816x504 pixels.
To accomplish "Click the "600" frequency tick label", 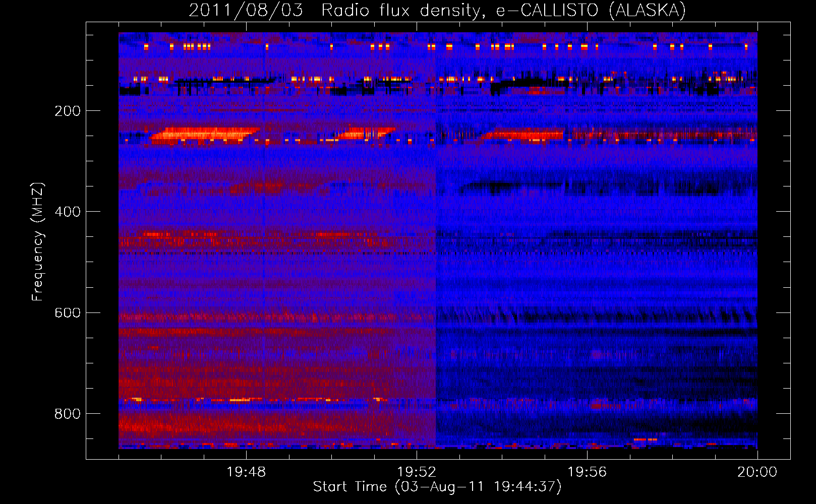I will coord(68,312).
